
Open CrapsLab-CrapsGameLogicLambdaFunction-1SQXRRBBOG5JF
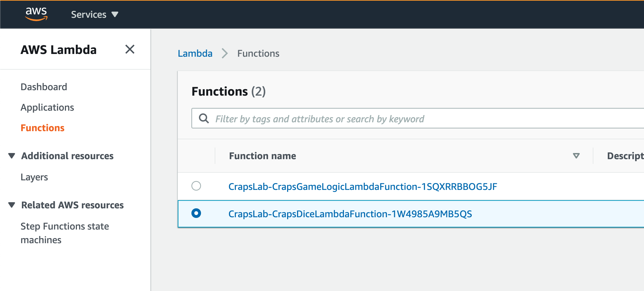coord(363,186)
